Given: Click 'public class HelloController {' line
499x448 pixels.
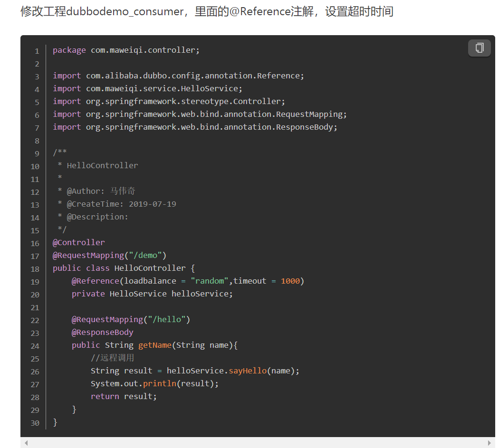Looking at the screenshot, I should click(124, 268).
